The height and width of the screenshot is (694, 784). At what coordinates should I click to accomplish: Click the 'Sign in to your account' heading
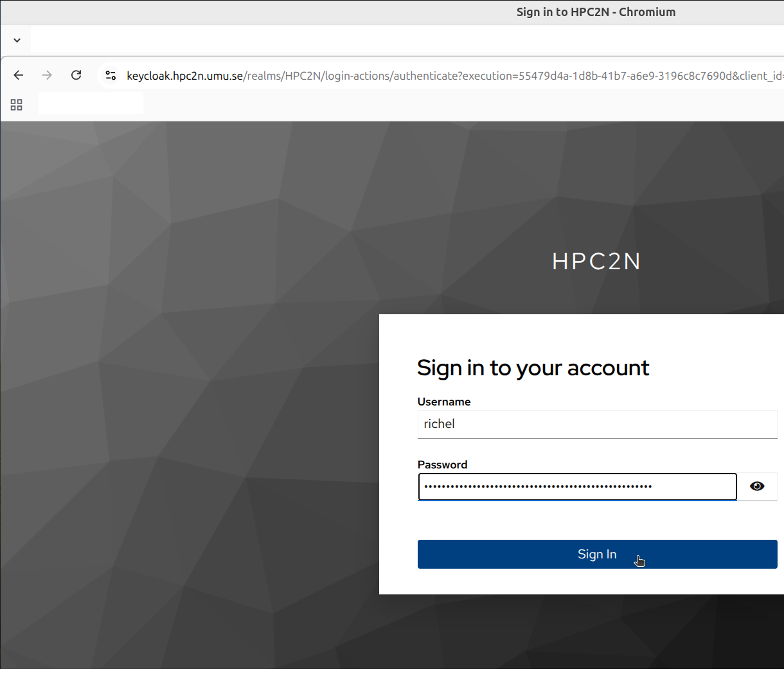[x=533, y=368]
